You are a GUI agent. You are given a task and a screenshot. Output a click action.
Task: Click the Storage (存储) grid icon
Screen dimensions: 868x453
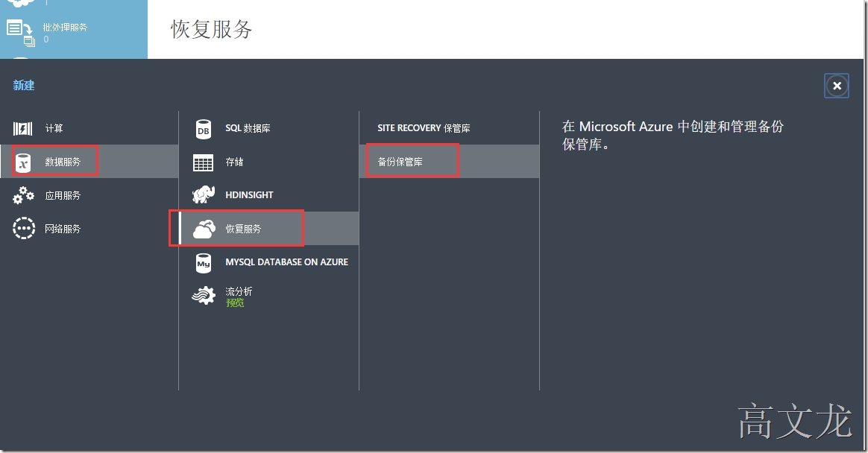click(x=203, y=162)
